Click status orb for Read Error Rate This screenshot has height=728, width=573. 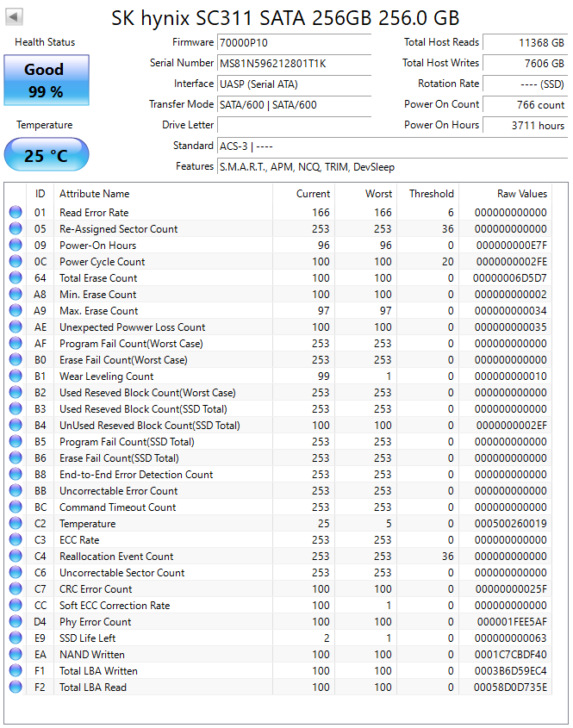[16, 212]
